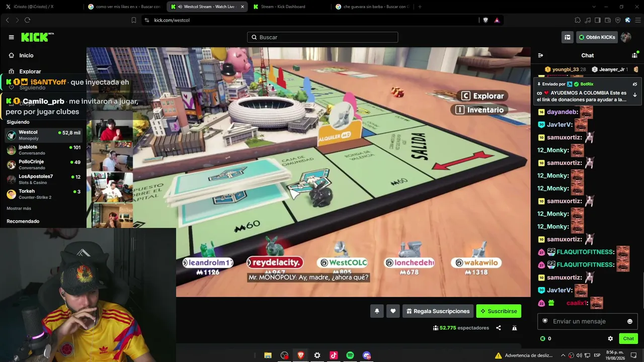The height and width of the screenshot is (362, 644).
Task: Focus the Buscar search box
Action: [x=323, y=37]
